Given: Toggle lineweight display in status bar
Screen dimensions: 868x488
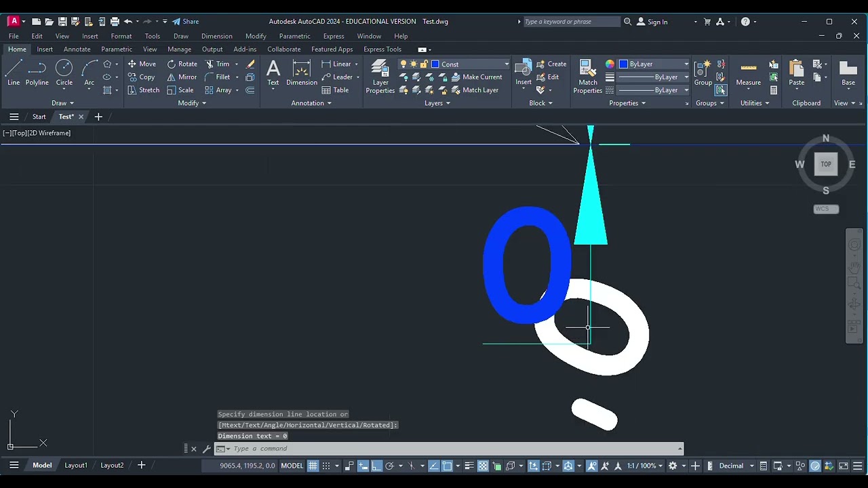Looking at the screenshot, I should tap(469, 466).
